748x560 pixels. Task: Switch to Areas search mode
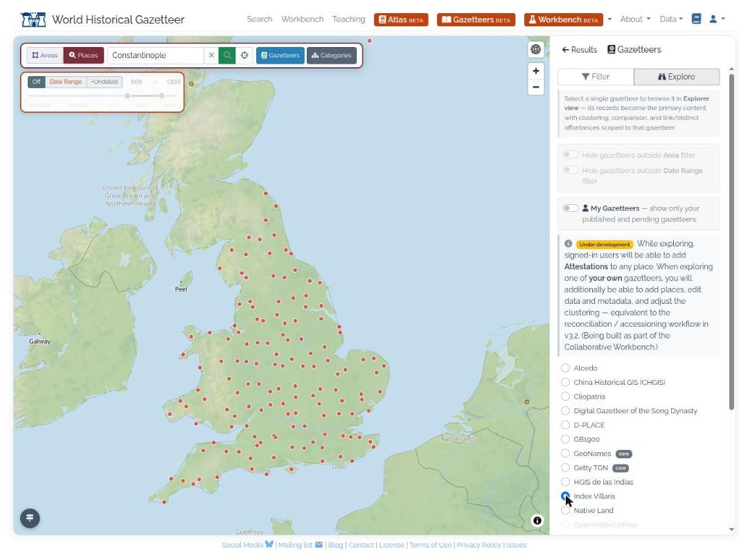pos(45,55)
